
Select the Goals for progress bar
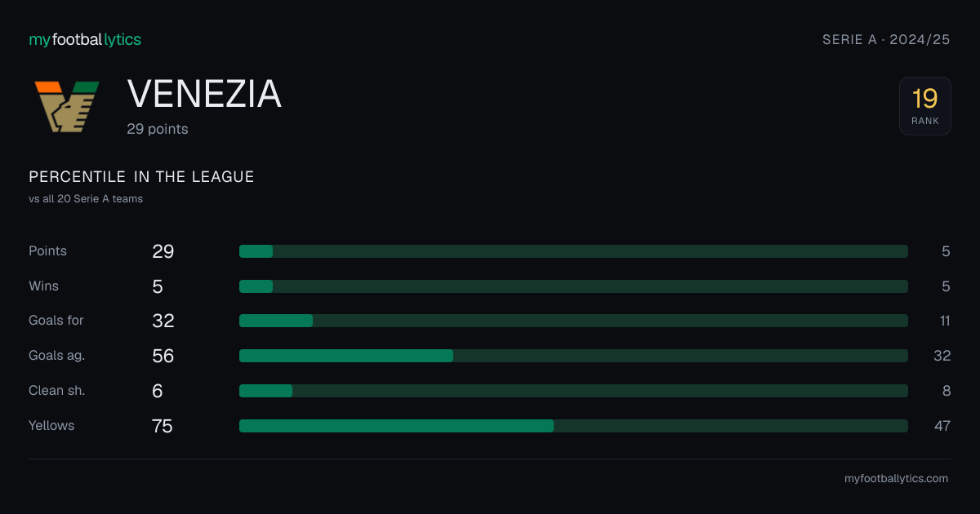(573, 321)
